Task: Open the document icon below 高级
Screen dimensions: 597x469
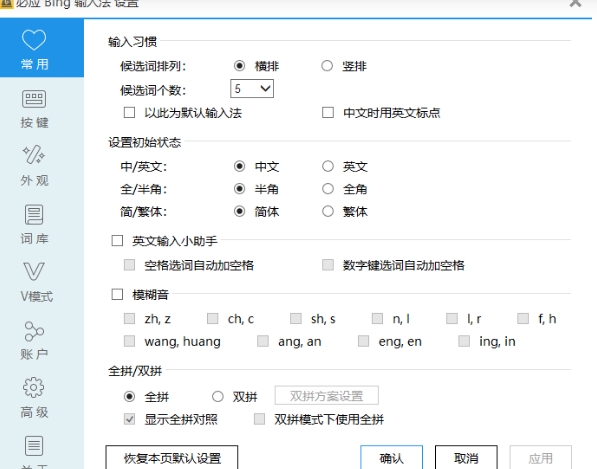Action: click(34, 446)
